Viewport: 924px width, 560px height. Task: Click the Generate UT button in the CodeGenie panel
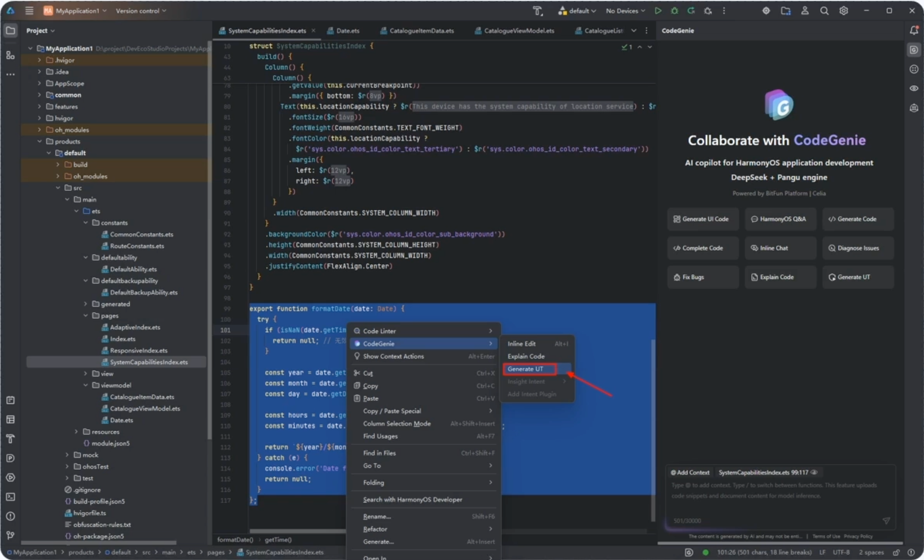[857, 277]
